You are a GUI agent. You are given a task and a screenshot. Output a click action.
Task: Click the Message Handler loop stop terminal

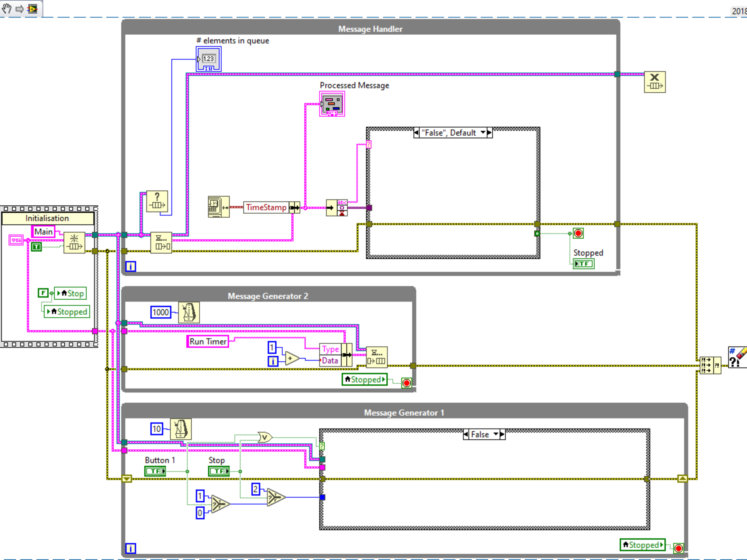(578, 233)
